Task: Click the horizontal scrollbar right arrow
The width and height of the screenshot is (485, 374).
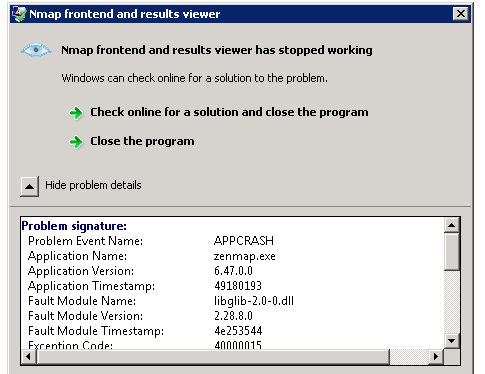Action: click(x=436, y=357)
